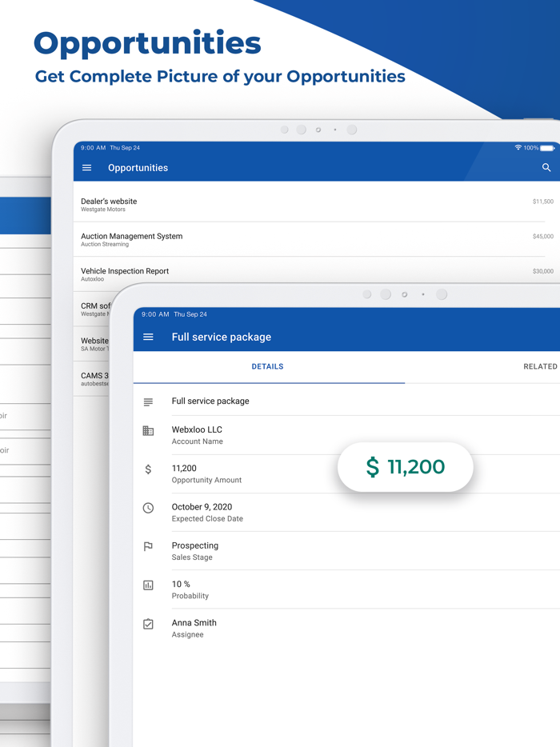Image resolution: width=560 pixels, height=747 pixels.
Task: Open the Website opportunity by SA Motor
Action: point(93,343)
